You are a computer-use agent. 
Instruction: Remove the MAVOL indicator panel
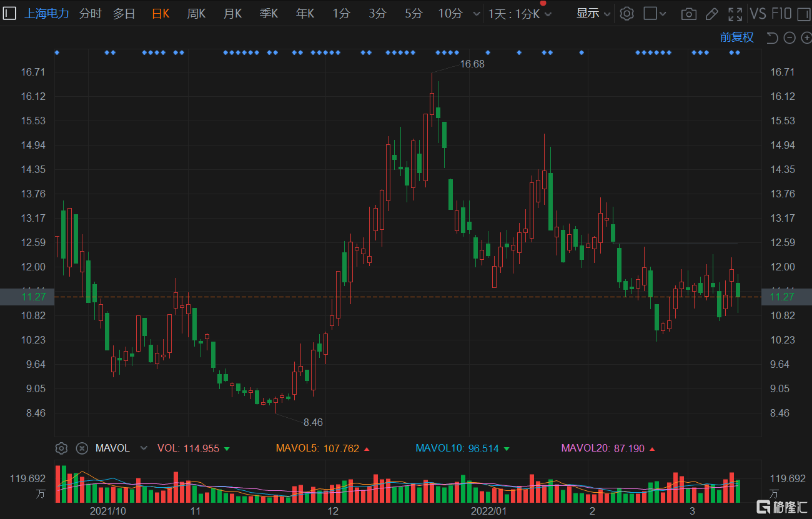click(82, 448)
